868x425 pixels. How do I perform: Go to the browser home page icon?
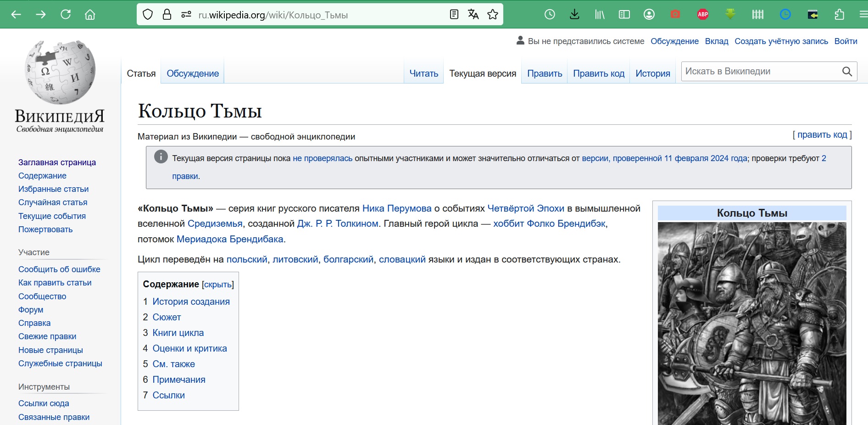pyautogui.click(x=90, y=15)
